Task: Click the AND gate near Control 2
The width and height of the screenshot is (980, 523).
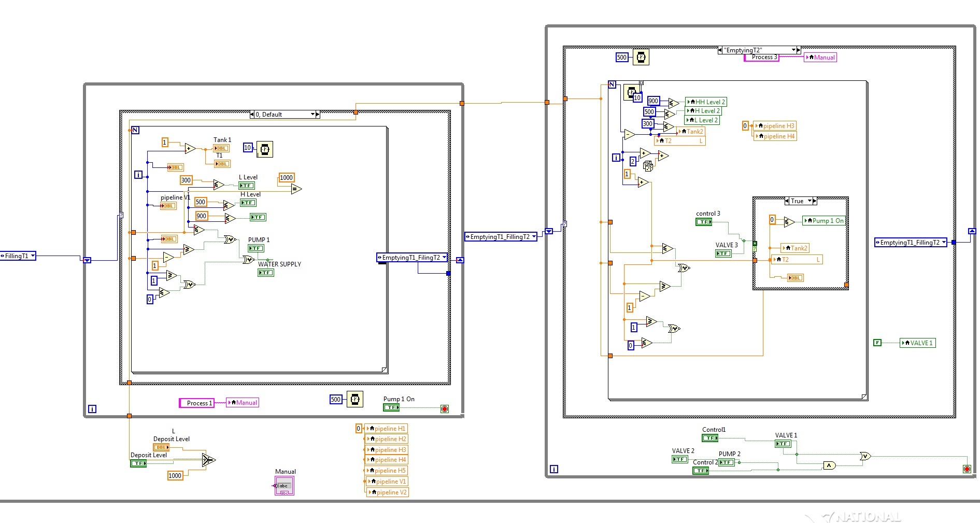Action: (830, 465)
